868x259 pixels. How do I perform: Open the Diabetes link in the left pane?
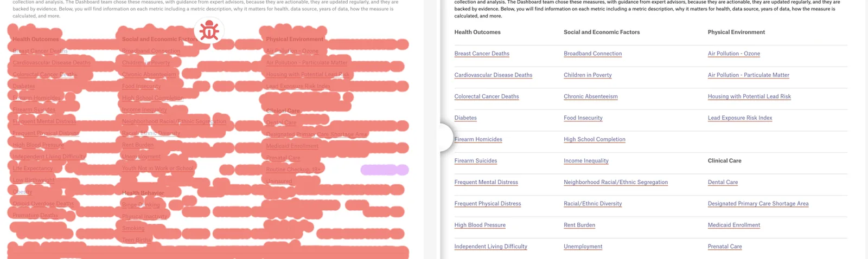pyautogui.click(x=24, y=86)
